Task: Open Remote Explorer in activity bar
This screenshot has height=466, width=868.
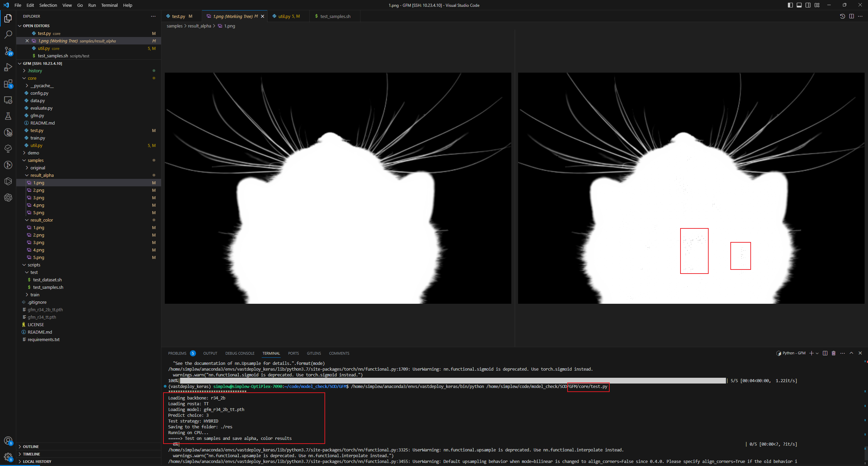Action: [8, 100]
